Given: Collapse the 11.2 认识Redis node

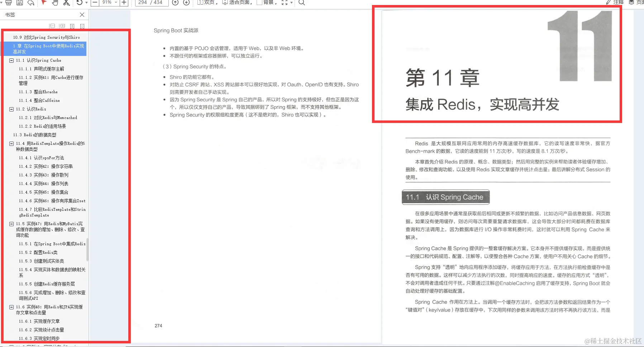Looking at the screenshot, I should (11, 109).
